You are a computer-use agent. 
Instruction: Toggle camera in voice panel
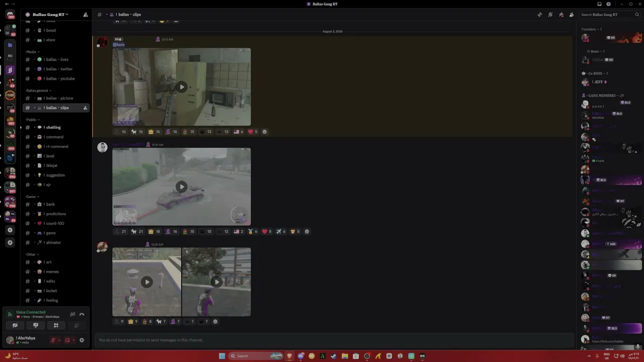[15, 325]
